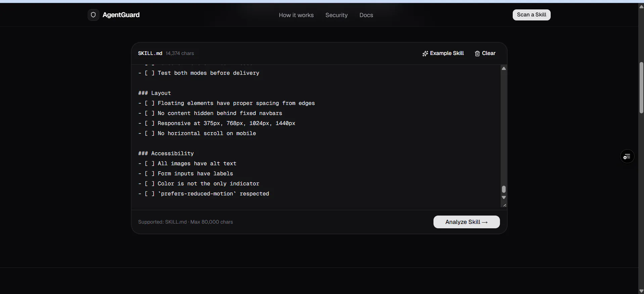
Task: Click the 'Floating elements have proper spacing' line
Action: (x=226, y=103)
